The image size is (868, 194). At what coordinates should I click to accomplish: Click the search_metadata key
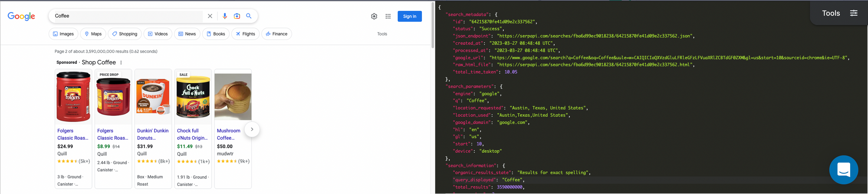468,14
